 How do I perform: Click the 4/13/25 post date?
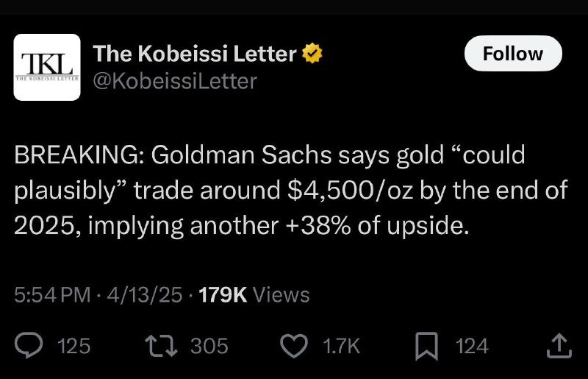tap(144, 294)
